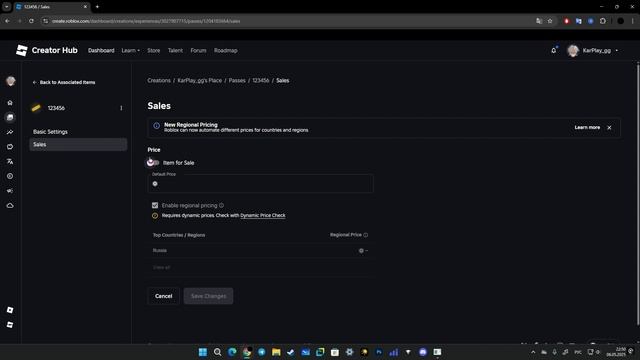Dismiss the New Regional Pricing banner

[x=609, y=127]
